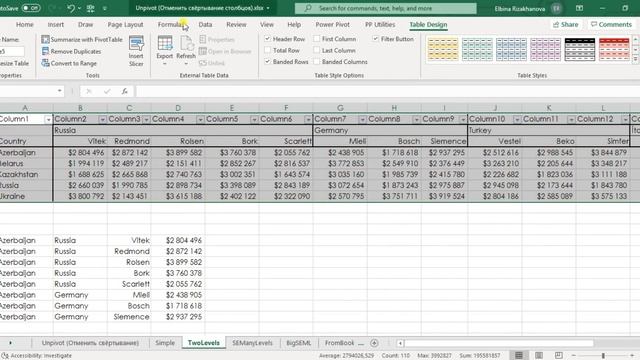
Task: Switch to Normal view in status bar
Action: coord(519,356)
